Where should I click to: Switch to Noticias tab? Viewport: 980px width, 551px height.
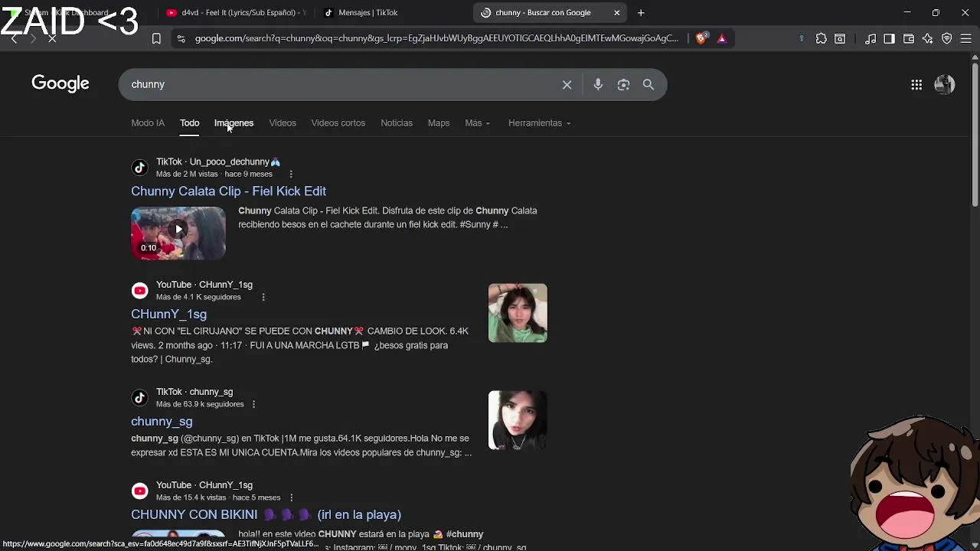397,123
